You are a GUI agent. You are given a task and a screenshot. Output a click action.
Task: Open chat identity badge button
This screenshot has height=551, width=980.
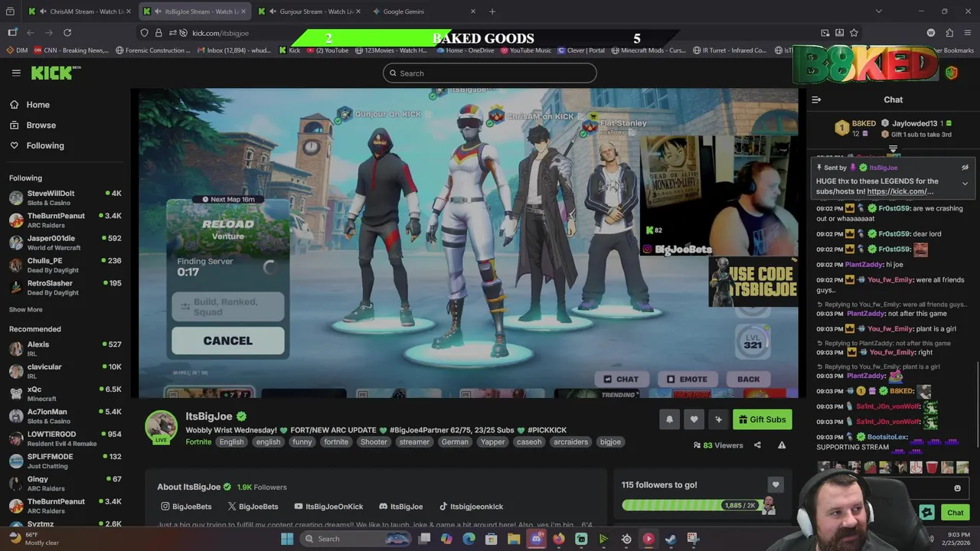tap(926, 513)
